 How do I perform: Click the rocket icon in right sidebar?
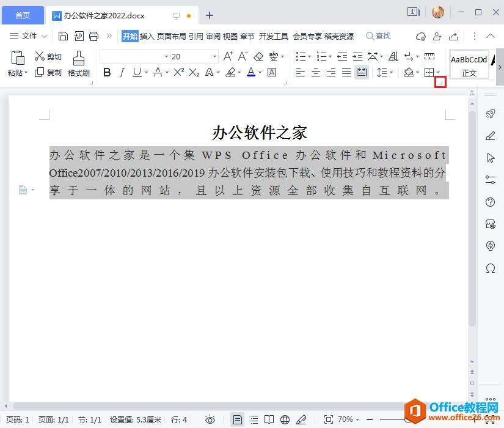[491, 114]
